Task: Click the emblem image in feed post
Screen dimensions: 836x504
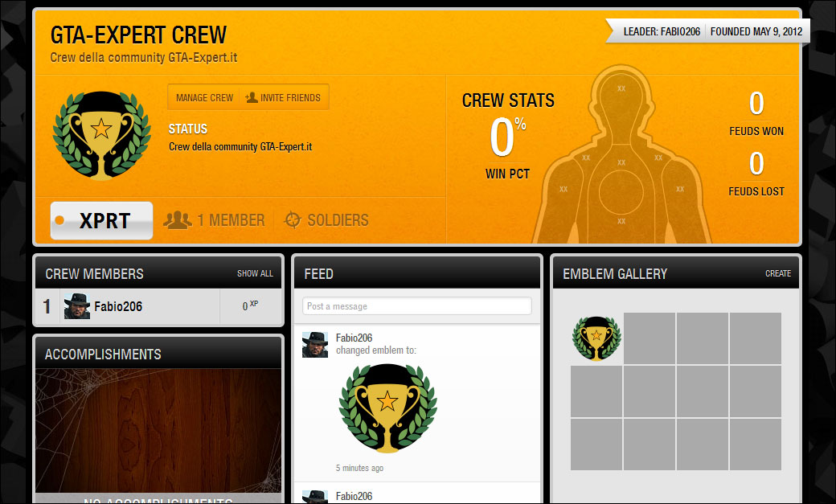Action: click(387, 408)
